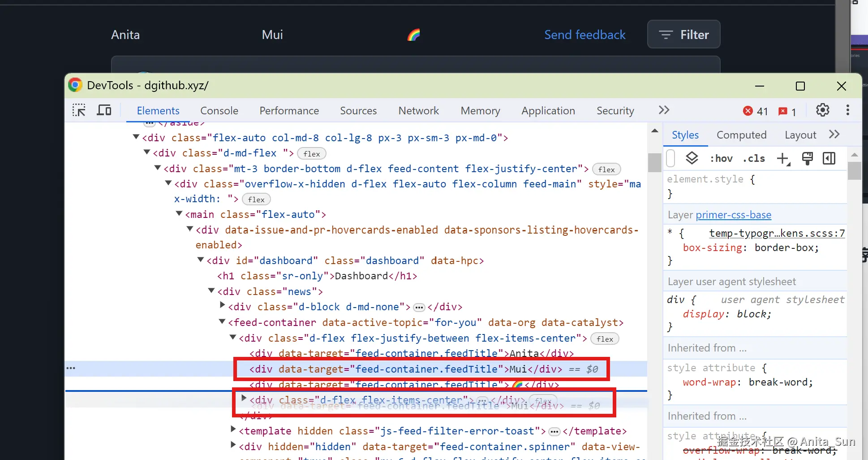Expand the template js-feed-filter-error-toast node
The height and width of the screenshot is (460, 868).
click(233, 430)
